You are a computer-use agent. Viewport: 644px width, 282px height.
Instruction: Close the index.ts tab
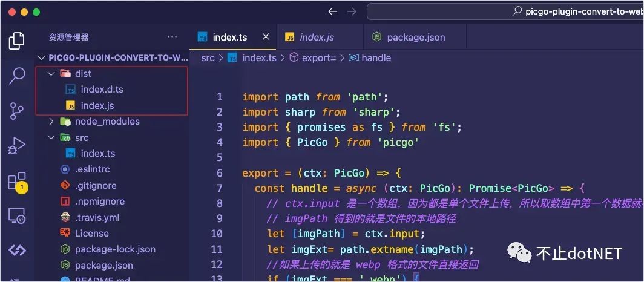[x=266, y=37]
